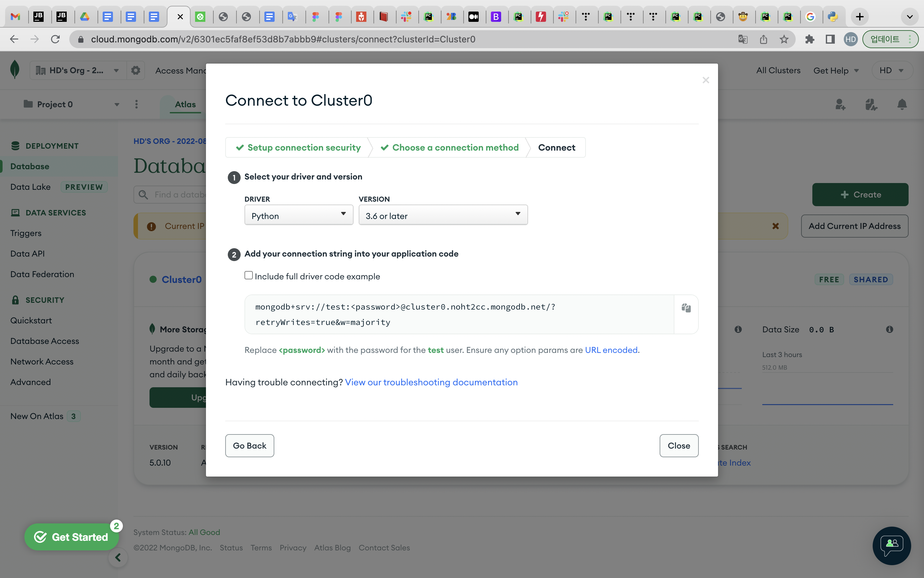Image resolution: width=924 pixels, height=578 pixels.
Task: Click the connection string text box
Action: click(459, 314)
